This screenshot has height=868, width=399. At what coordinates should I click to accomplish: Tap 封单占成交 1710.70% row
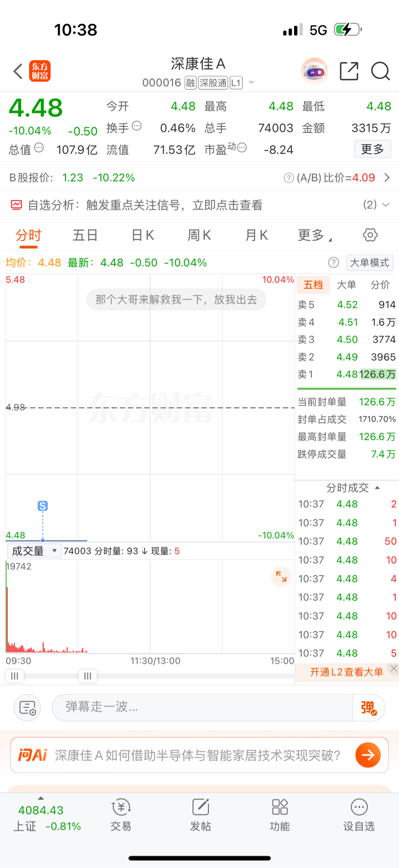[x=347, y=419]
